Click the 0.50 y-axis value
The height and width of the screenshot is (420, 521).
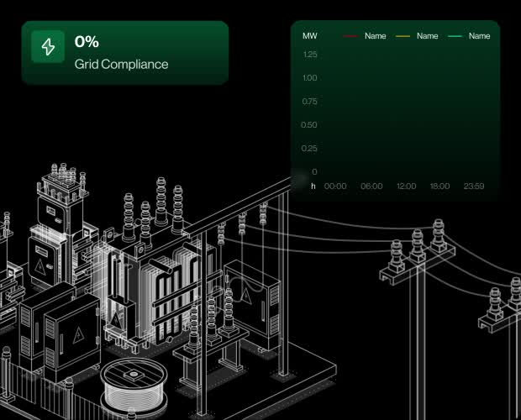[309, 125]
